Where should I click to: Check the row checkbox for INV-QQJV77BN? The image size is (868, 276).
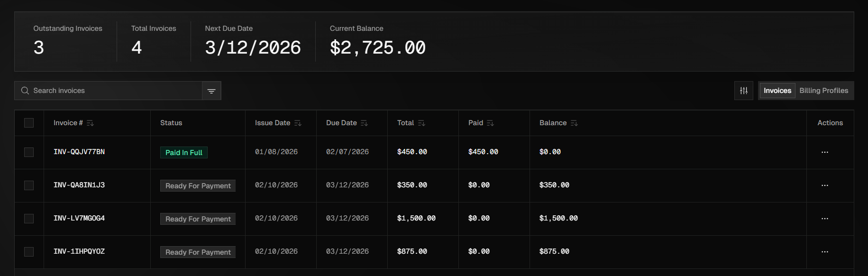(x=29, y=152)
